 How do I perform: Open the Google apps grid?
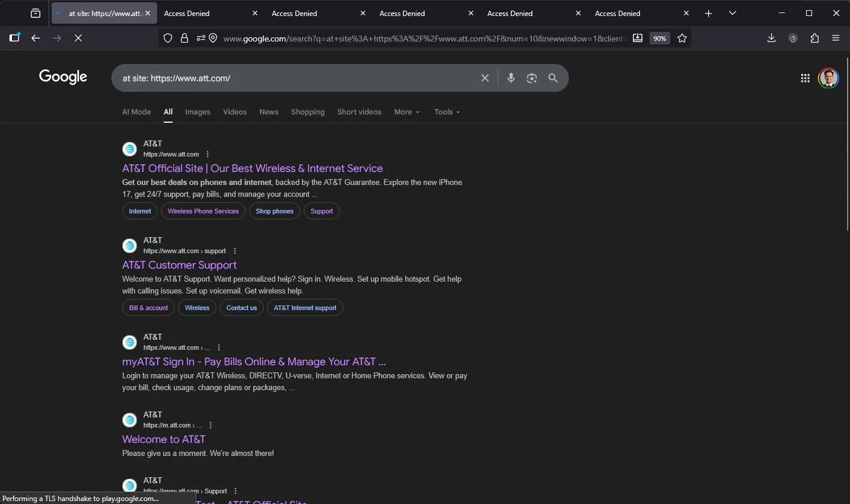click(805, 78)
